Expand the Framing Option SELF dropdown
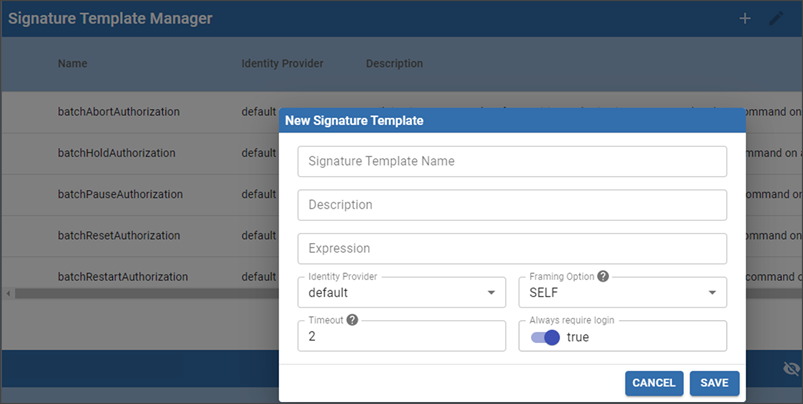Image resolution: width=803 pixels, height=404 pixels. point(622,292)
